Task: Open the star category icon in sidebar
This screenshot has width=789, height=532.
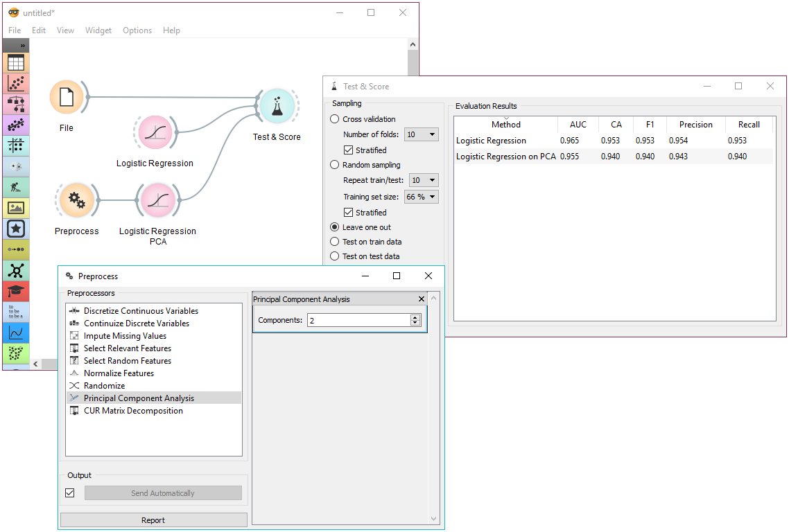Action: pos(15,229)
